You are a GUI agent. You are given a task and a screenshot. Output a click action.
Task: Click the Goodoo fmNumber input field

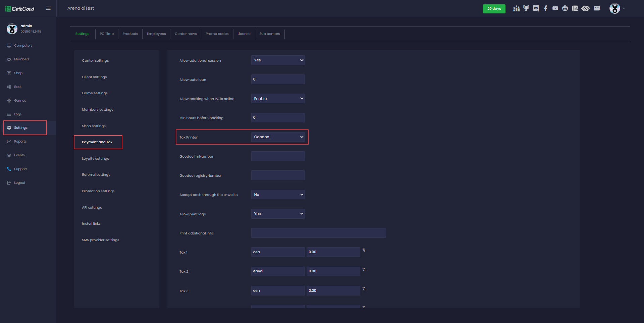pos(278,156)
